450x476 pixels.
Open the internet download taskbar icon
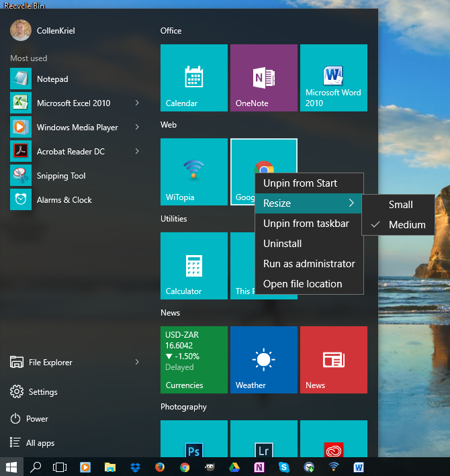[x=309, y=467]
